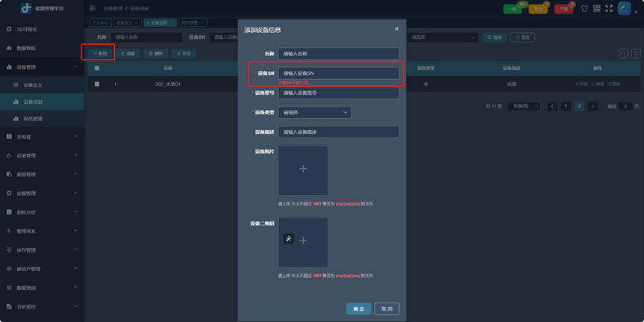Close the 设备定义 tab via its x
The image size is (644, 322).
(x=136, y=22)
